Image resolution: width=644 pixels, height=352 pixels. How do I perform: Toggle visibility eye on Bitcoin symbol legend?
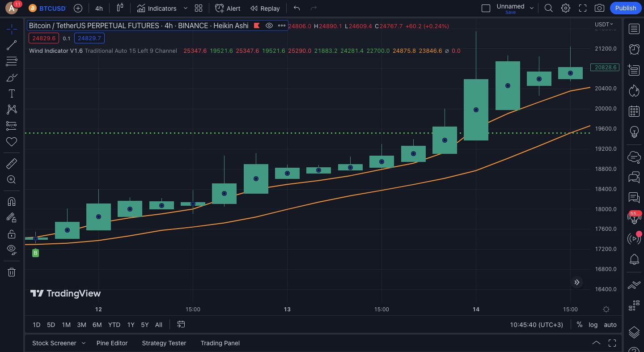[x=269, y=26]
